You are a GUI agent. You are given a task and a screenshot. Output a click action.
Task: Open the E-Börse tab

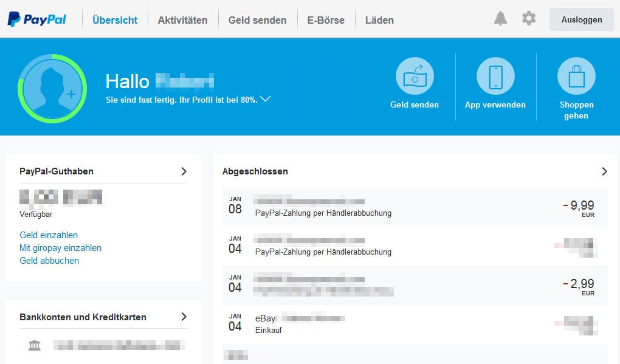tap(326, 20)
